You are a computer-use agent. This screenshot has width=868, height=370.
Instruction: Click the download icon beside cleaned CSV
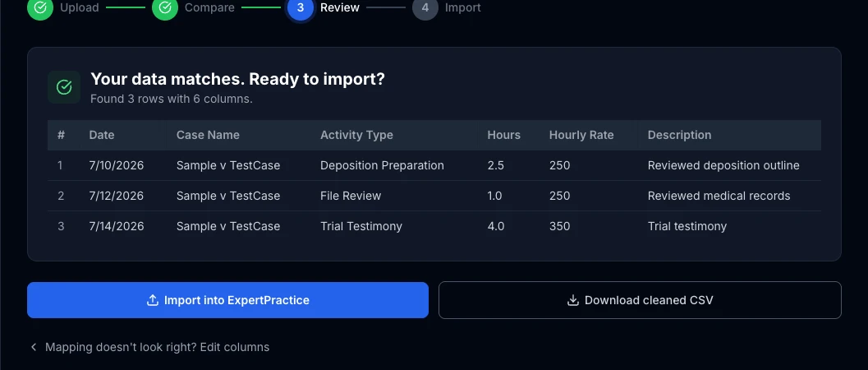pos(573,300)
